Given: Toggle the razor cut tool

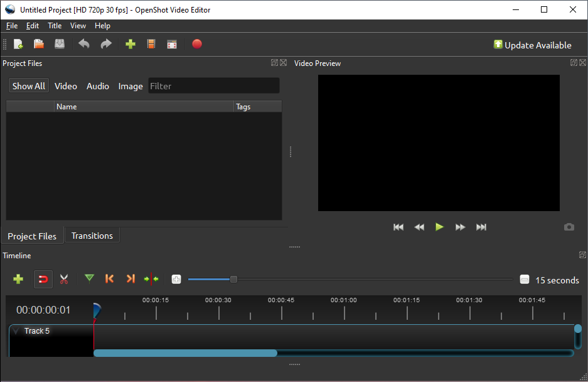Looking at the screenshot, I should tap(64, 279).
